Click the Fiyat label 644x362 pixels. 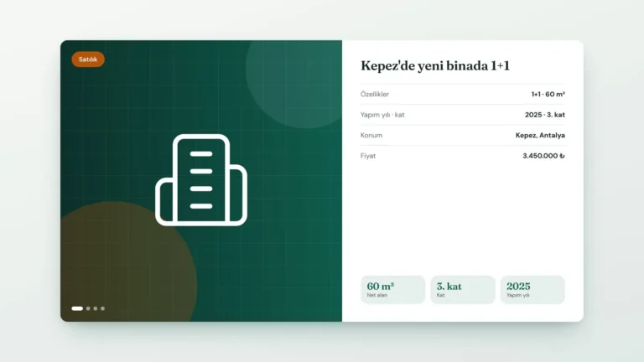(x=368, y=156)
